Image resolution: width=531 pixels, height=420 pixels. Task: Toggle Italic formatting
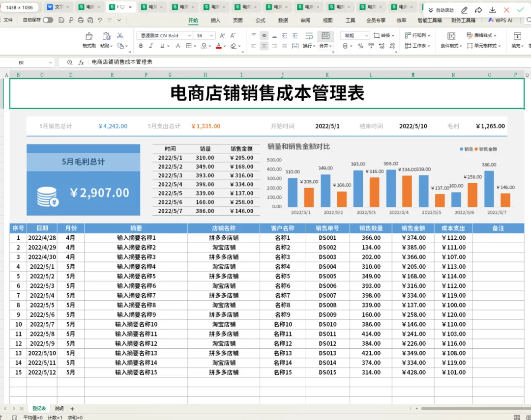coord(151,46)
